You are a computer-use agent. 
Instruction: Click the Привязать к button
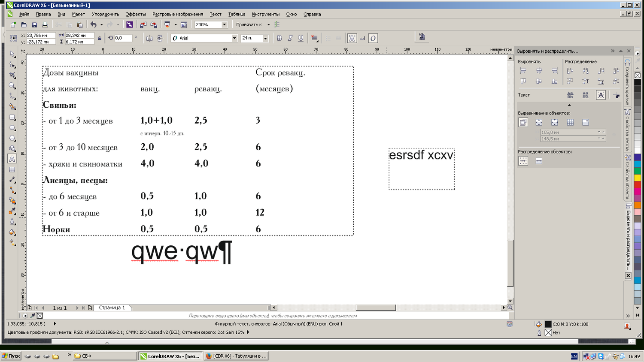pyautogui.click(x=249, y=25)
